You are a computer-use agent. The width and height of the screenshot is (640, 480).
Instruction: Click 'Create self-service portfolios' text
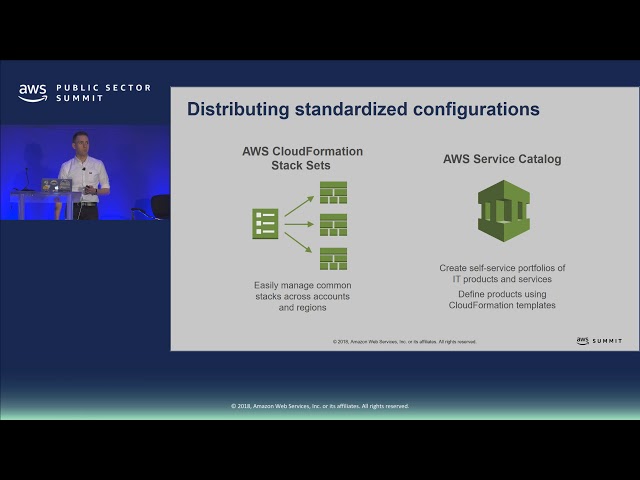pos(502,273)
